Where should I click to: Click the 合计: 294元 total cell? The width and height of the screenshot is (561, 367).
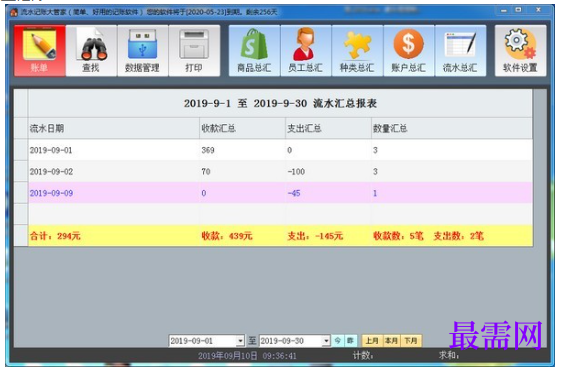[x=114, y=236]
